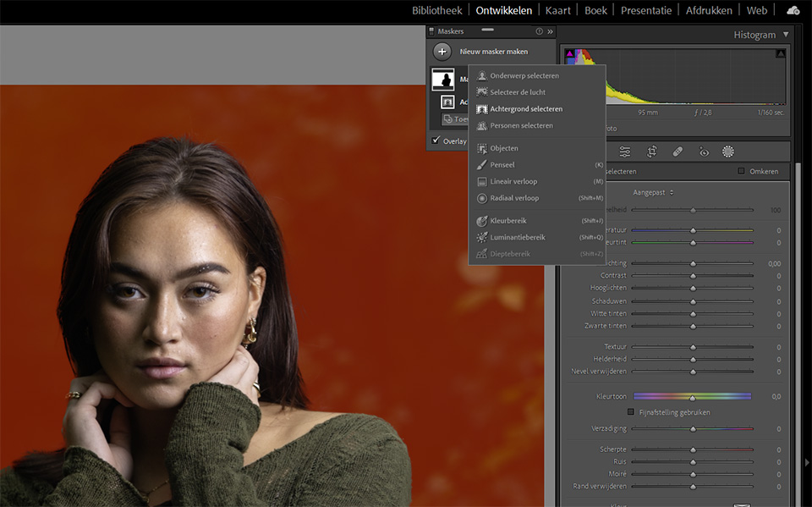Click the sky icon beside Selecteer de lucht
812x507 pixels.
click(x=481, y=92)
